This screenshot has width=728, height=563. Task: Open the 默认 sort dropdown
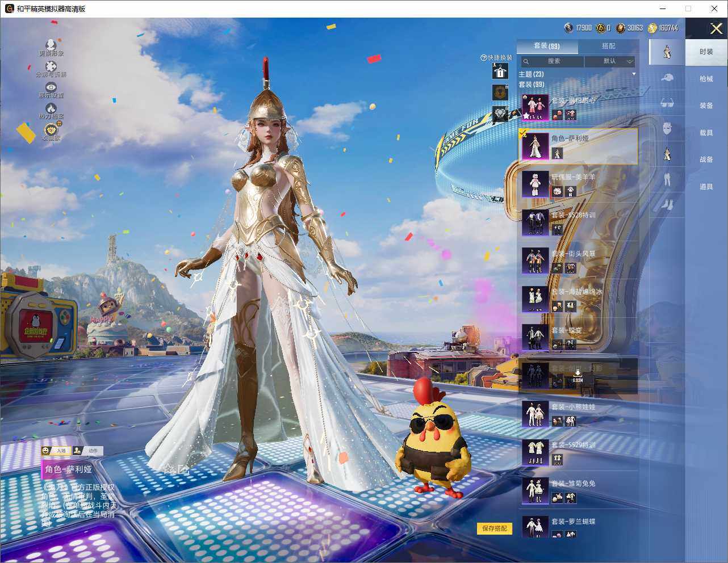click(x=610, y=61)
